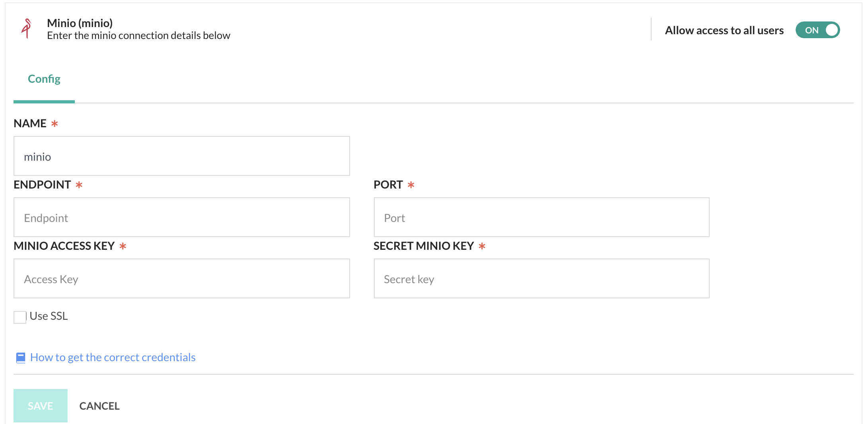Viewport: 868px width, 424px height.
Task: Click the "Use SSL" label text
Action: (x=49, y=316)
